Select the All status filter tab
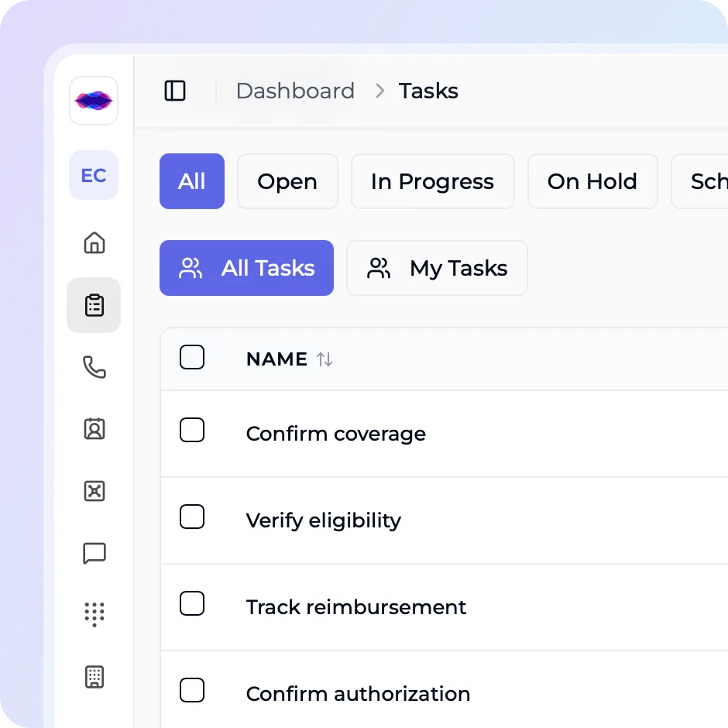Image resolution: width=728 pixels, height=728 pixels. pos(192,181)
